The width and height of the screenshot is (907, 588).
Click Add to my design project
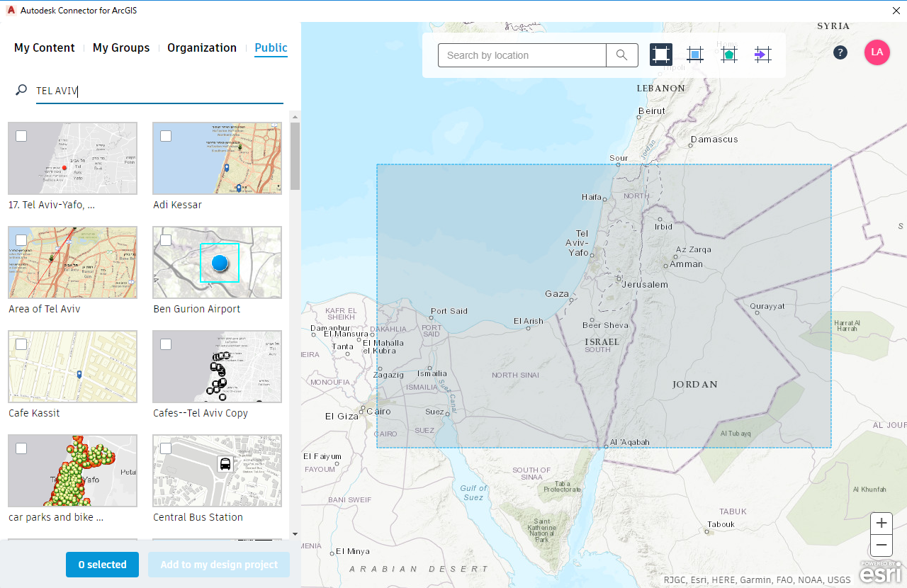point(219,565)
